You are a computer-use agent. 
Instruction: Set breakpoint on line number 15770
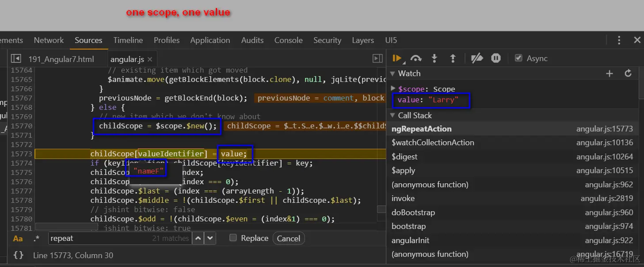[x=21, y=126]
